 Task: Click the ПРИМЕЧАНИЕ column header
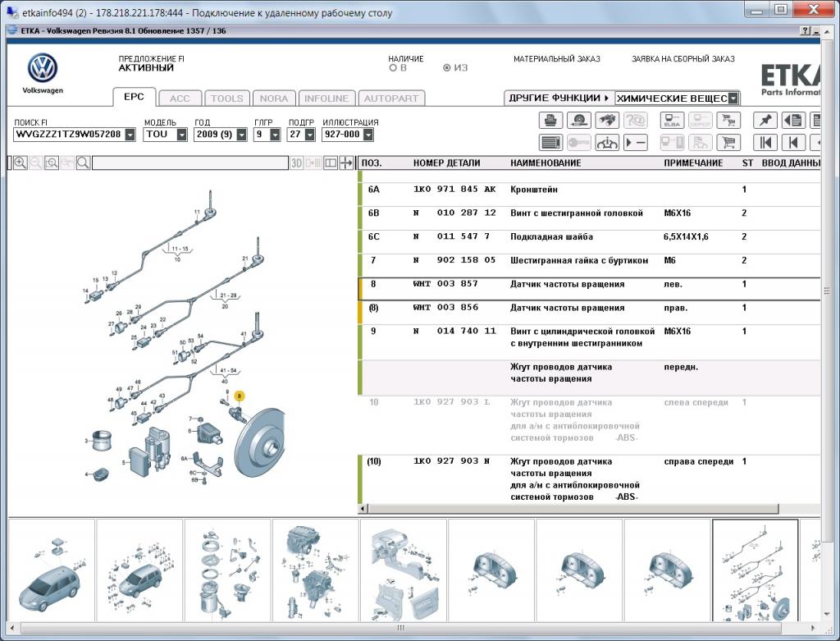693,163
